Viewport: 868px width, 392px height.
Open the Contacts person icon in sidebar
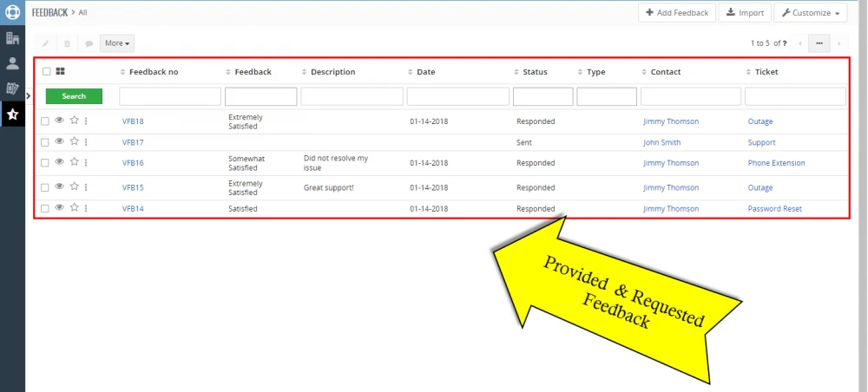click(12, 63)
